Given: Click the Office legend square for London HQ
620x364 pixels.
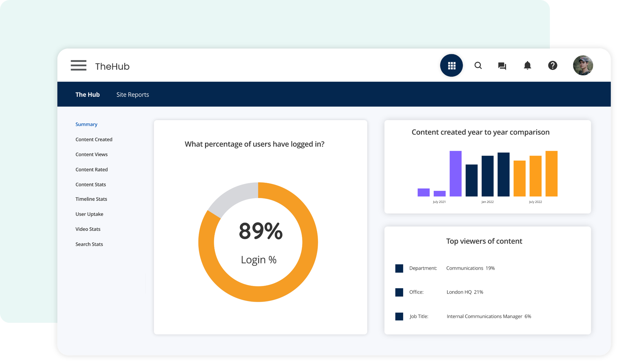Looking at the screenshot, I should pyautogui.click(x=399, y=292).
